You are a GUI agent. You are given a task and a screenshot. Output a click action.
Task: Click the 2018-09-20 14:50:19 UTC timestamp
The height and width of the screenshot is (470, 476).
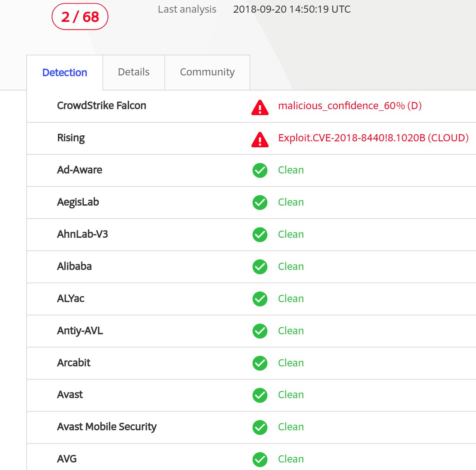click(292, 9)
